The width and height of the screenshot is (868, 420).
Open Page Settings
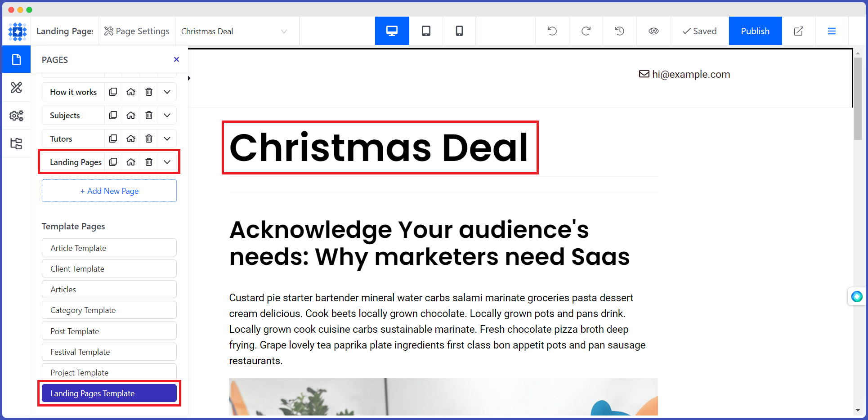137,31
